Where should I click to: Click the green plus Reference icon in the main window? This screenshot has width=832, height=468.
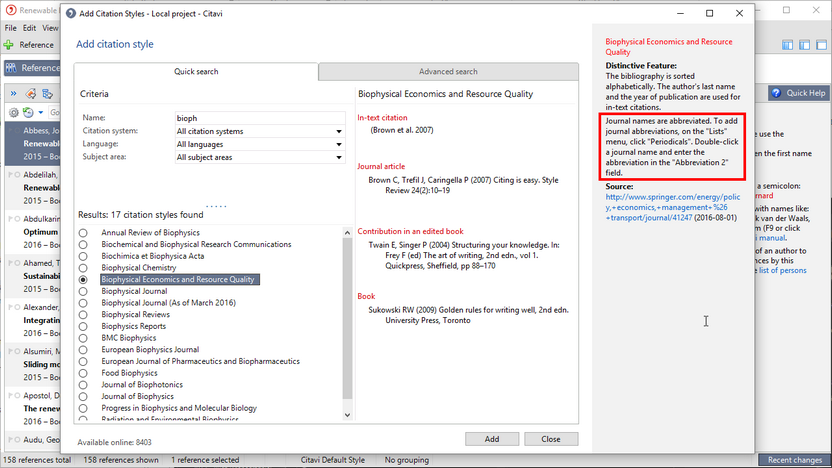pyautogui.click(x=9, y=45)
